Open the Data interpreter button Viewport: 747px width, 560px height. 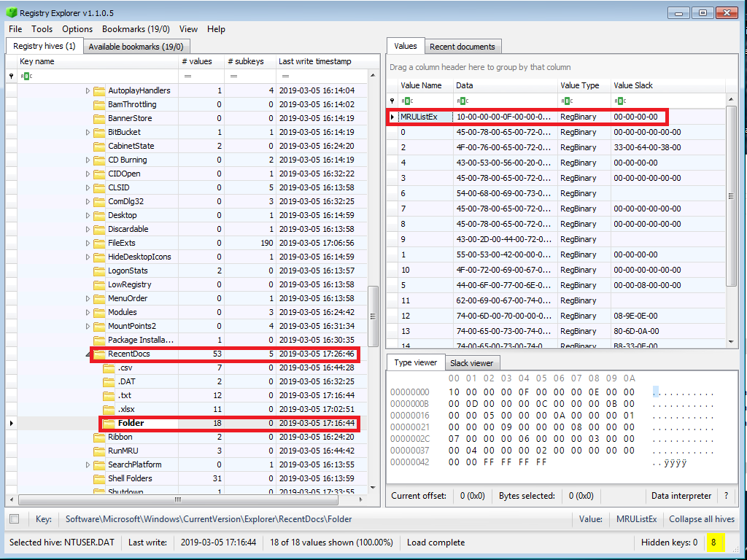(681, 496)
